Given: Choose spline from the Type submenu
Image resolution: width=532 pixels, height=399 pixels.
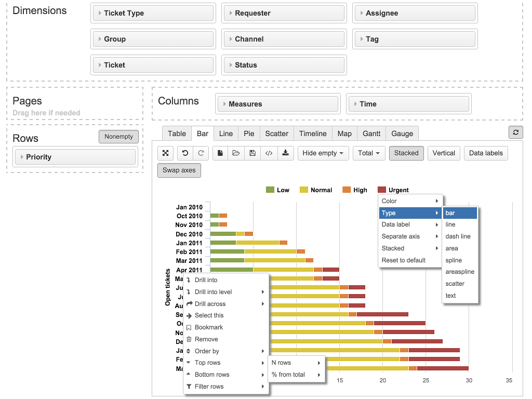Looking at the screenshot, I should click(x=454, y=260).
